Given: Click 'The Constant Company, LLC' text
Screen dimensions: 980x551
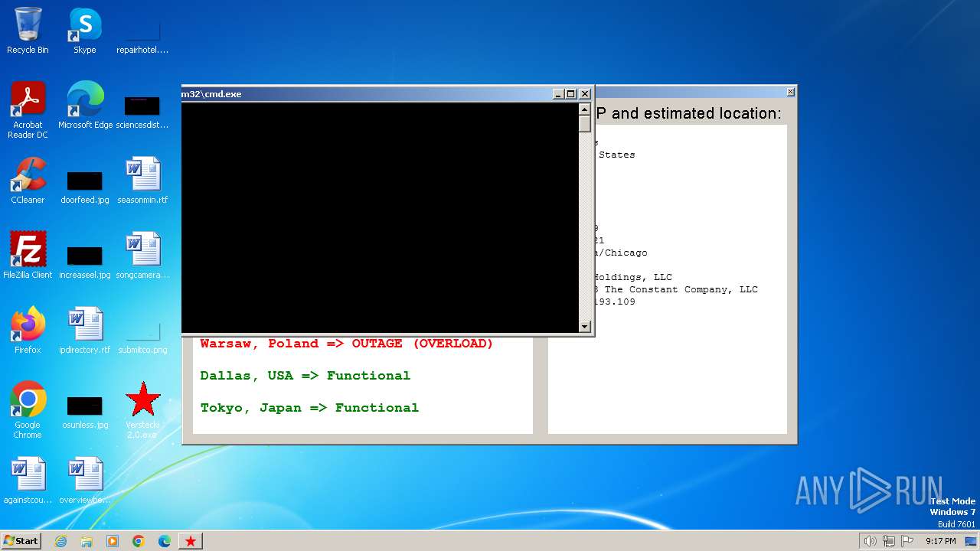Looking at the screenshot, I should click(681, 289).
